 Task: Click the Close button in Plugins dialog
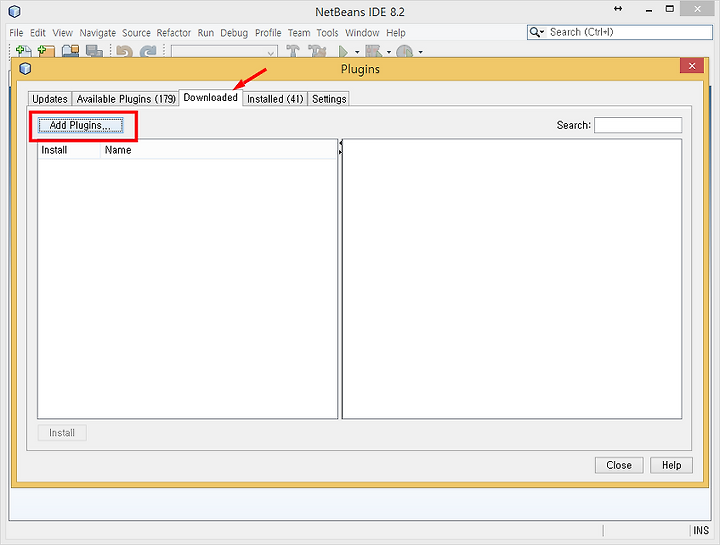click(x=619, y=465)
